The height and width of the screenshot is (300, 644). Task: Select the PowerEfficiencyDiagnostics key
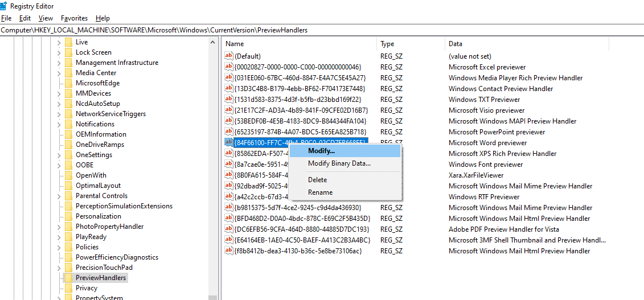(117, 257)
